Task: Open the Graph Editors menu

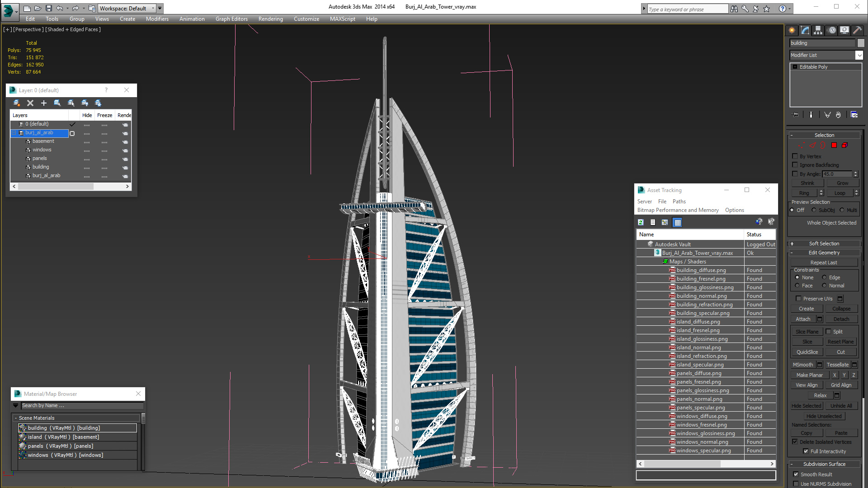Action: coord(231,19)
